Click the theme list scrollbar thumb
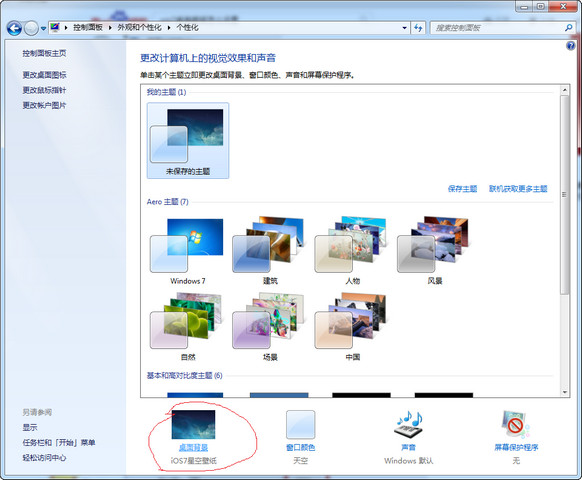Screen dimensions: 582x480 click(565, 195)
